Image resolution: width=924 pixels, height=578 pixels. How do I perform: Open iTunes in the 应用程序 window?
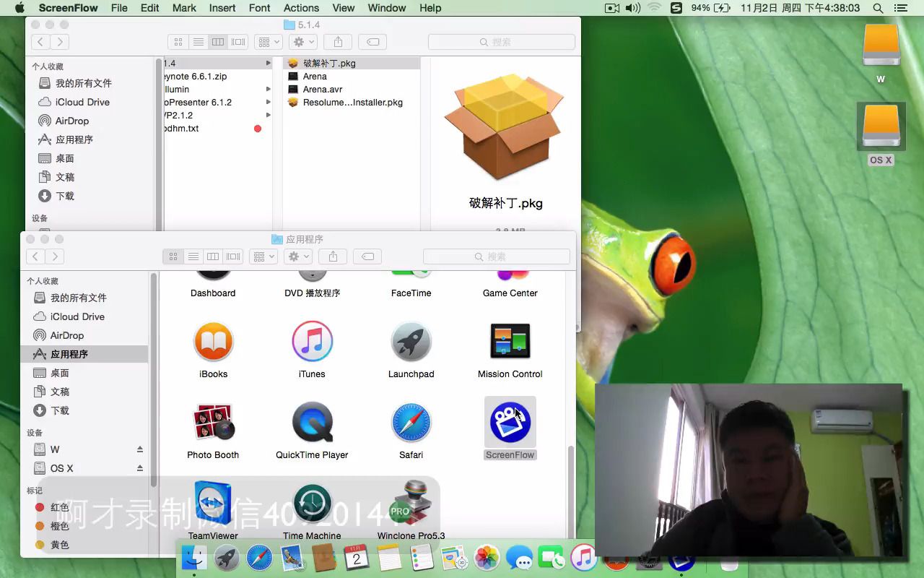click(x=312, y=342)
